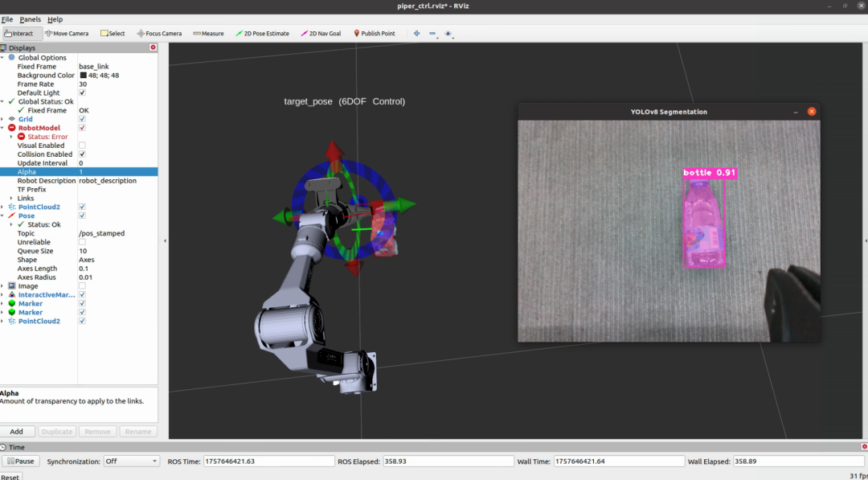Click the blue plus add-tool icon
The image size is (868, 480).
[417, 33]
